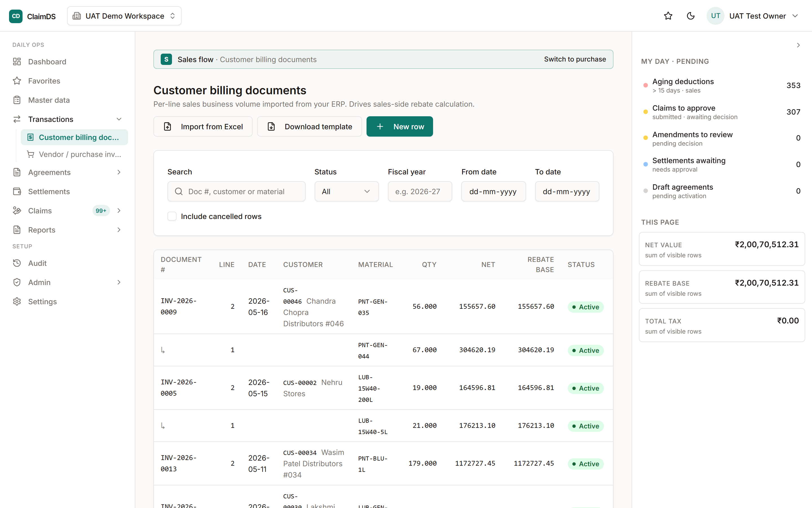Click the UT user avatar
Image resolution: width=812 pixels, height=508 pixels.
pos(715,16)
